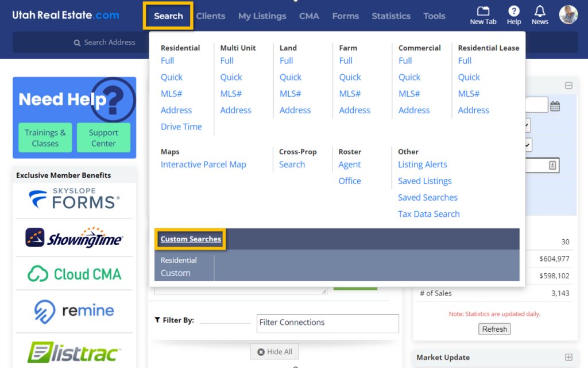588x368 pixels.
Task: Collapse the statistics panel with minus icon
Action: 568,86
